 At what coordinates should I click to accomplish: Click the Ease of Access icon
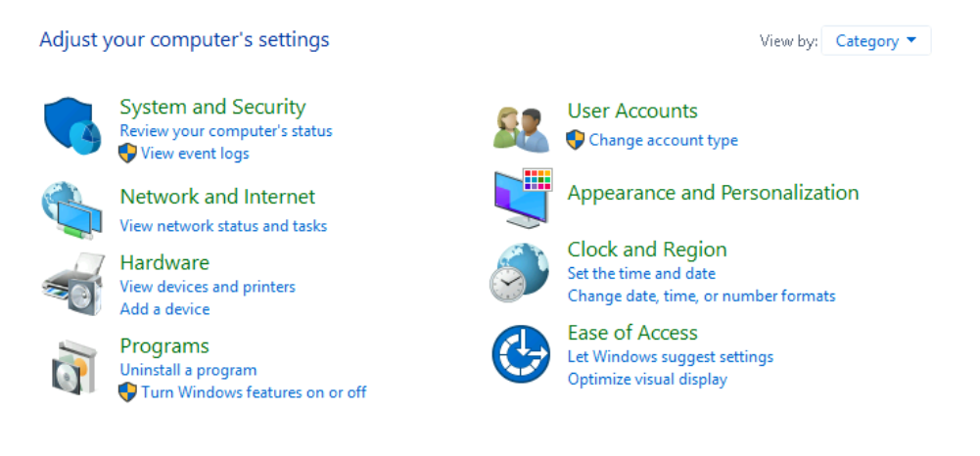click(520, 353)
